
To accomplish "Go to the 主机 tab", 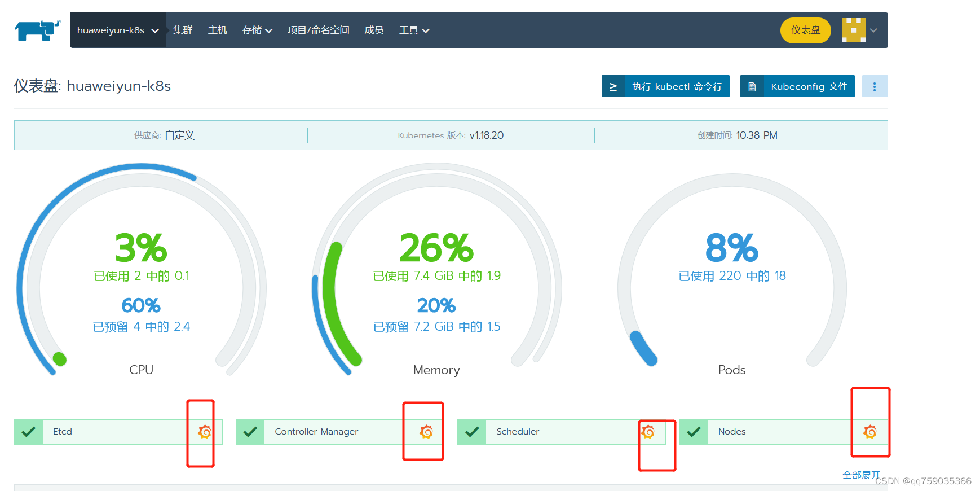I will 218,30.
